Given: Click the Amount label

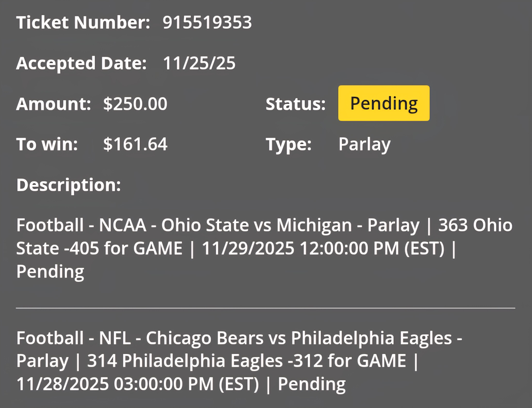Looking at the screenshot, I should (53, 104).
